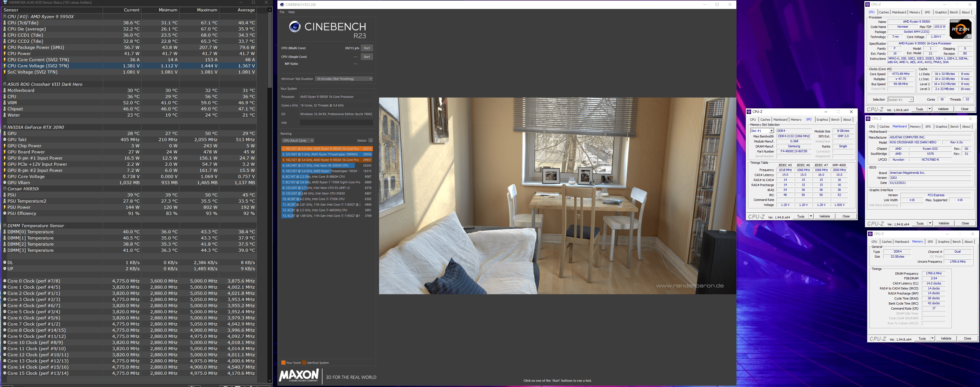The height and width of the screenshot is (387, 980).
Task: Open the Minimum Test Duration dropdown
Action: coord(344,79)
